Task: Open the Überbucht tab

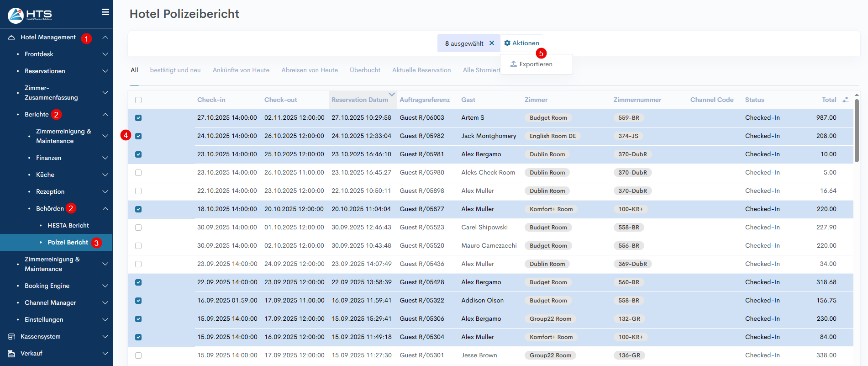Action: pos(365,70)
